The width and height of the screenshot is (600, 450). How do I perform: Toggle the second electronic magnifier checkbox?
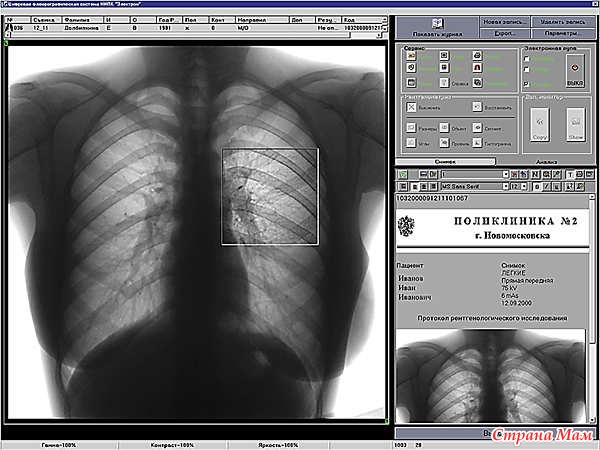pos(528,71)
